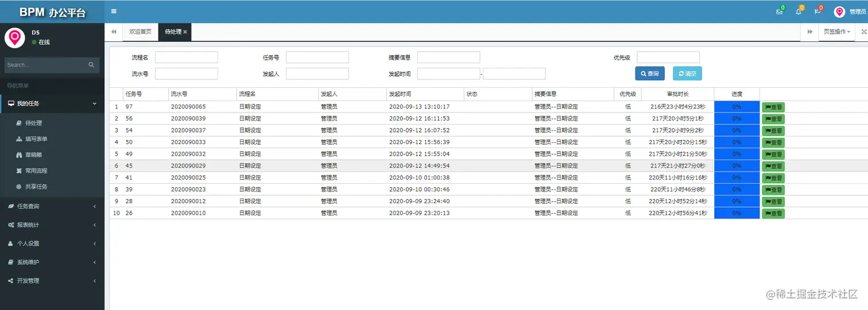Click timestamp 2020-09-09 23:20:13
The image size is (868, 310).
(419, 213)
